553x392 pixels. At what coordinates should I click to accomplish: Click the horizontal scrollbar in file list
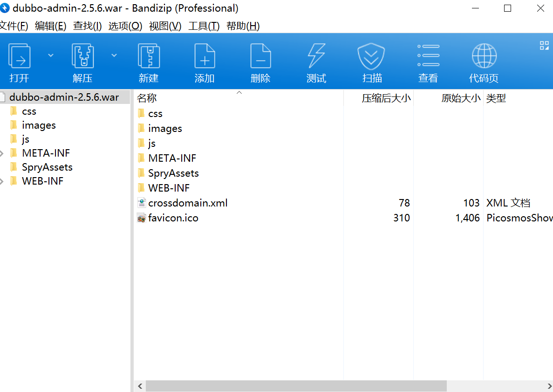pyautogui.click(x=296, y=386)
